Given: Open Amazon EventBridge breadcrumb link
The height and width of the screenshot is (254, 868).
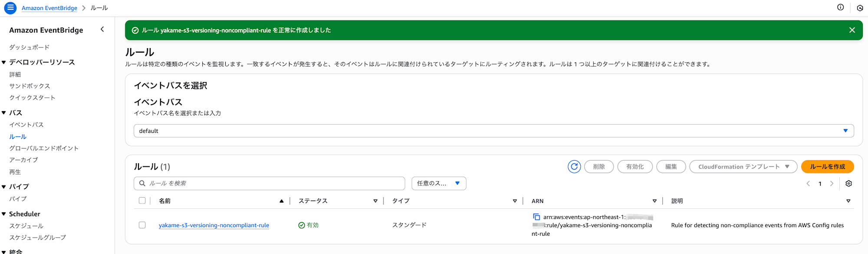Looking at the screenshot, I should click(x=49, y=8).
